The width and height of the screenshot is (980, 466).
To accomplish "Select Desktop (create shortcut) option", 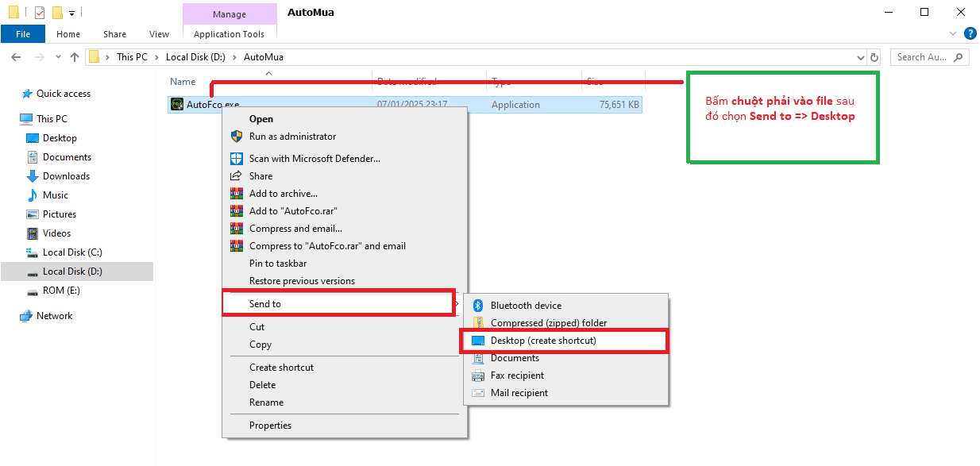I will (x=542, y=341).
